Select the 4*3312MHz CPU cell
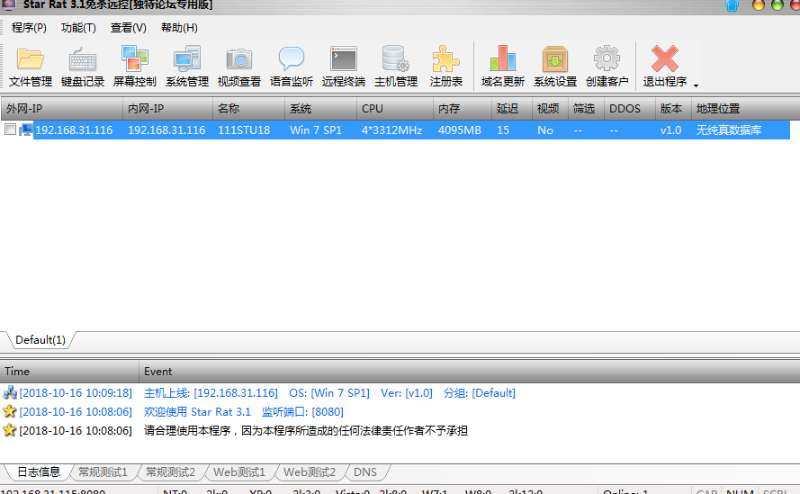 [392, 130]
